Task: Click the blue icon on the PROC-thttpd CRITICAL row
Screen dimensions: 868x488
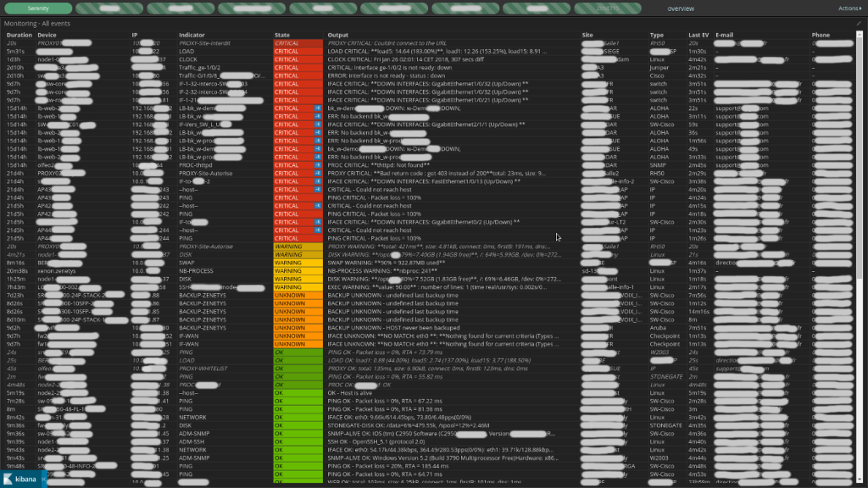Action: tap(318, 165)
